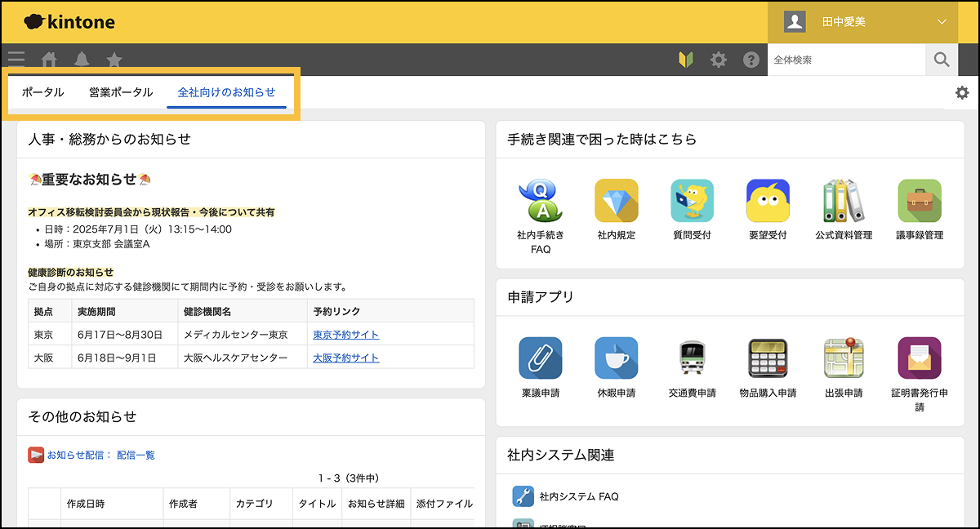Open the help question mark icon

click(x=751, y=60)
